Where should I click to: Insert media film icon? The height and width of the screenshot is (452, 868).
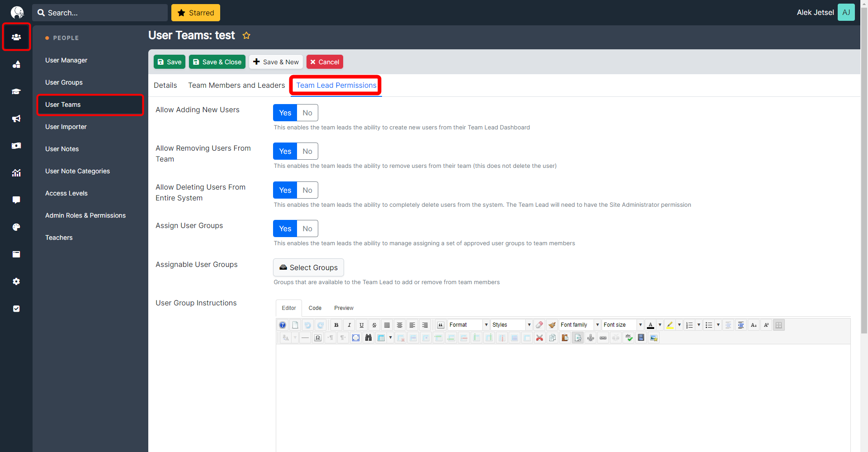click(x=641, y=338)
